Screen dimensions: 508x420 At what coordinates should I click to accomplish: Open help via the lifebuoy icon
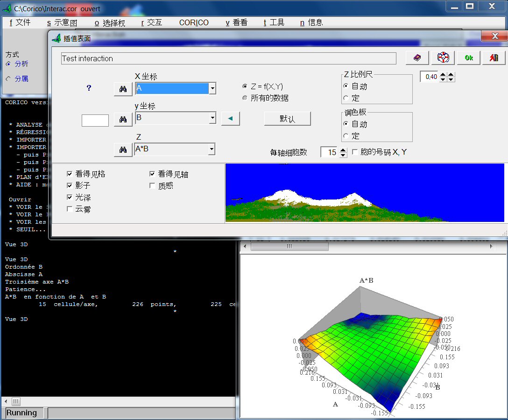pos(443,57)
